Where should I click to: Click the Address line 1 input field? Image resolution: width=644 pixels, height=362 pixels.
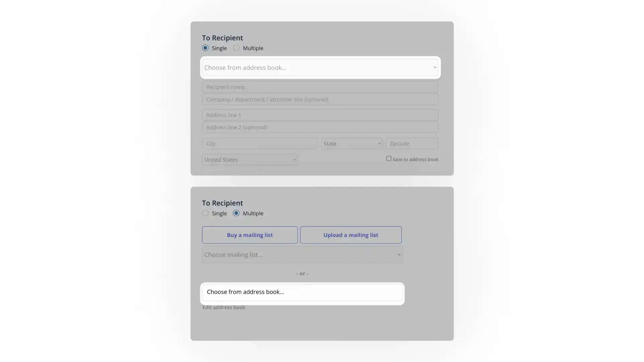[x=320, y=115]
